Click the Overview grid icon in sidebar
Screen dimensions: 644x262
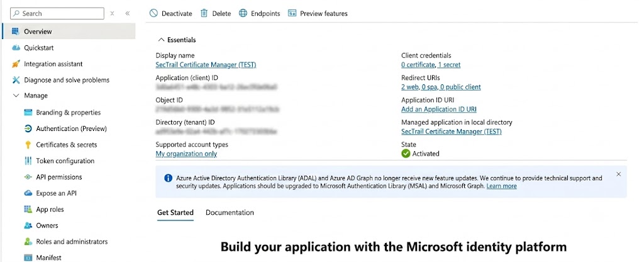pyautogui.click(x=16, y=31)
